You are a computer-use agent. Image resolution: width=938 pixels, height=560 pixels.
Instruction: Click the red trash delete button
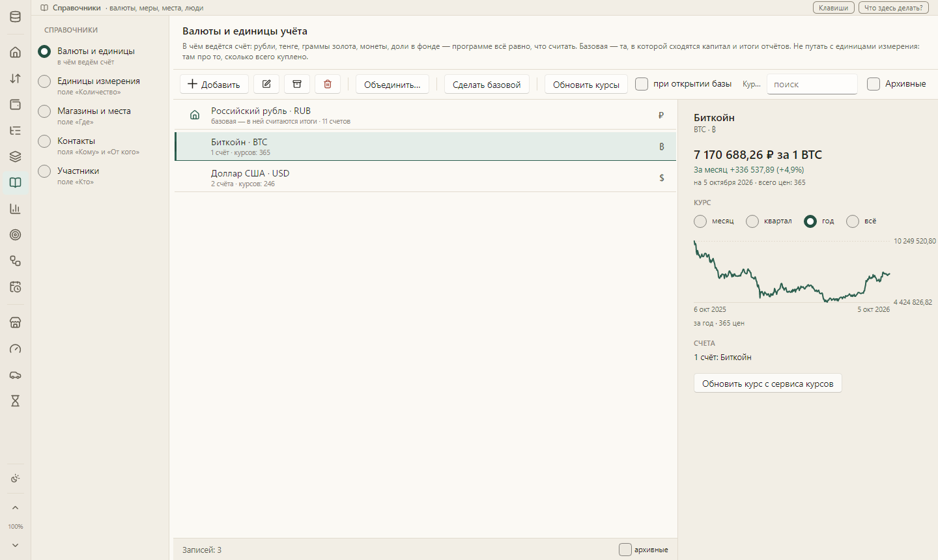[328, 84]
